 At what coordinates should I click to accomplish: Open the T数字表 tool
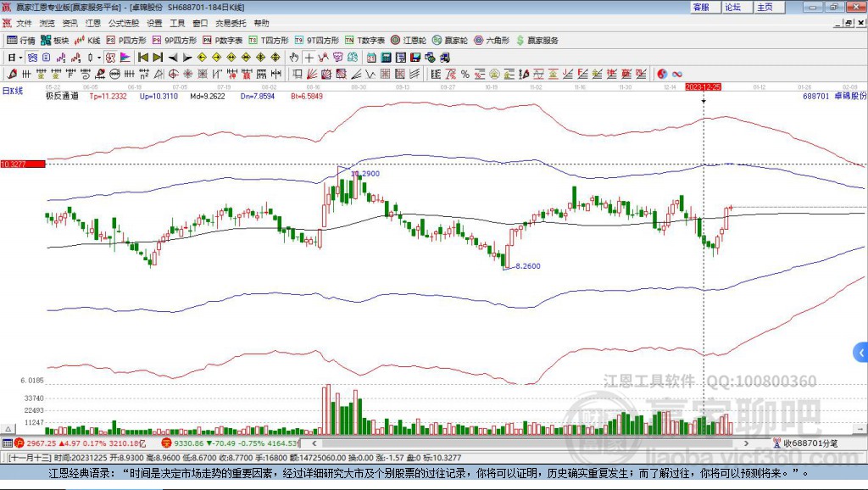[x=364, y=41]
